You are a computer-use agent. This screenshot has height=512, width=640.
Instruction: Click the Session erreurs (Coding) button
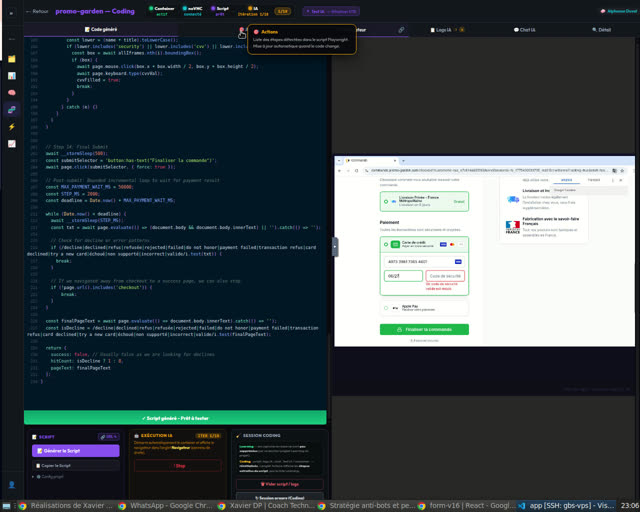tap(280, 498)
